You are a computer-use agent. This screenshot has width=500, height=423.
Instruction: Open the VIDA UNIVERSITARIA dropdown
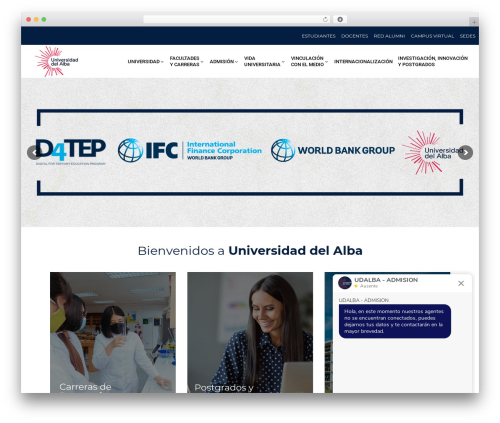264,61
